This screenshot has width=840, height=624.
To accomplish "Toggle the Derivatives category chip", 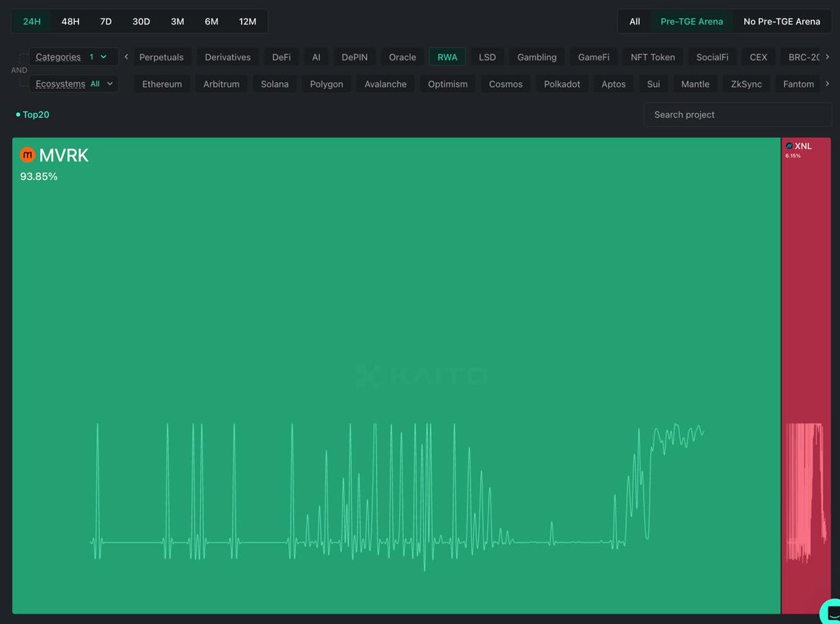I will point(227,57).
